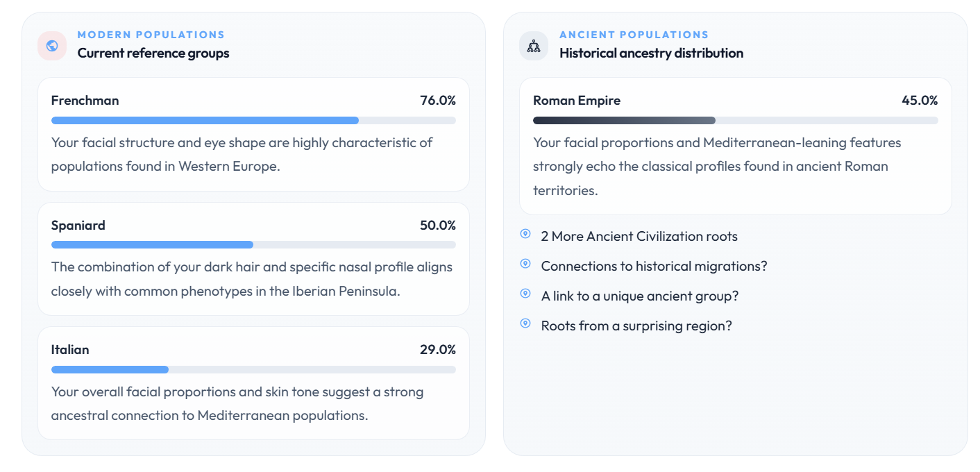Click the pin icon before surprising region
Viewport: 980px width, 472px height.
525,323
